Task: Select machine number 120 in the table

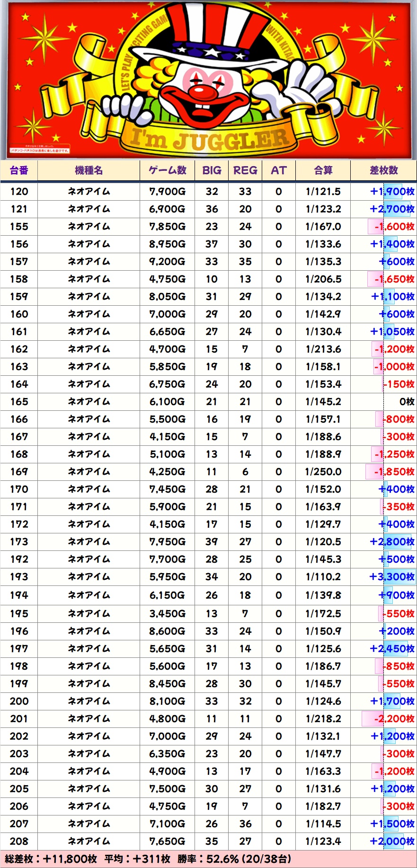Action: pyautogui.click(x=19, y=192)
